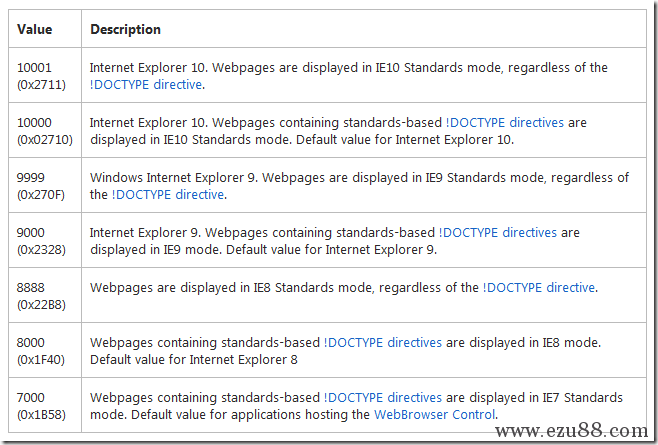Open the WebBrowser Control link
The width and height of the screenshot is (658, 445).
coord(434,415)
